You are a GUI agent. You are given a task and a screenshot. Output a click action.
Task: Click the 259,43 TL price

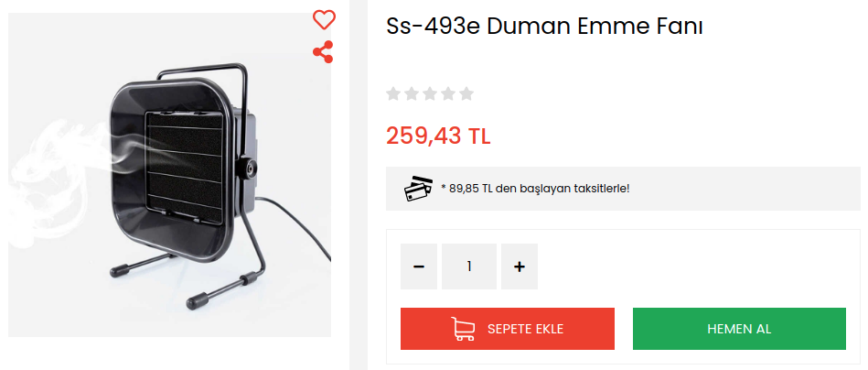tap(438, 136)
